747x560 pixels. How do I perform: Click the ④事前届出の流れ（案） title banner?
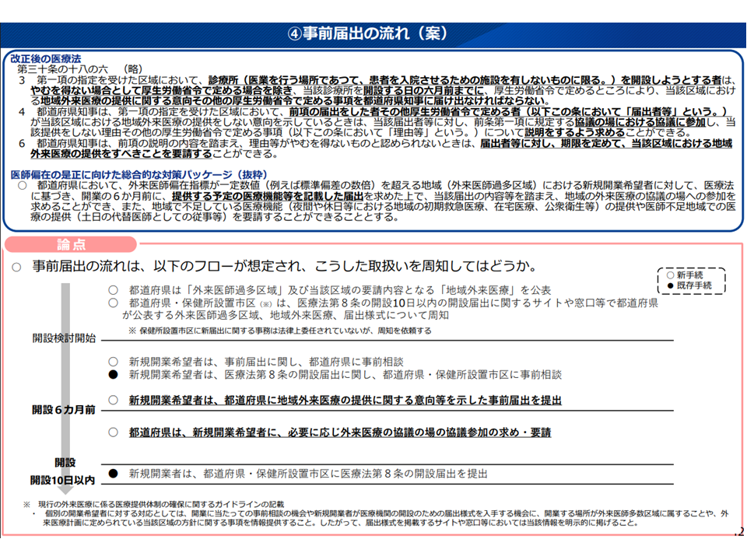[x=373, y=33]
